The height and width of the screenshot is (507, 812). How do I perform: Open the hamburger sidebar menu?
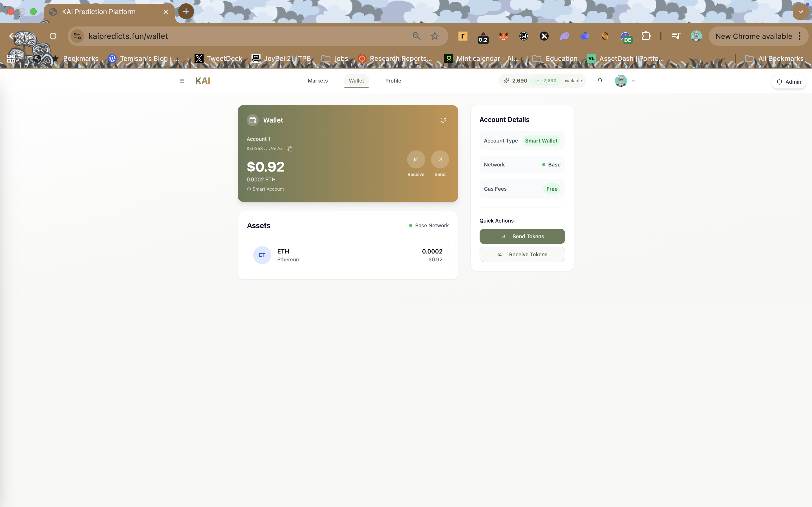182,81
